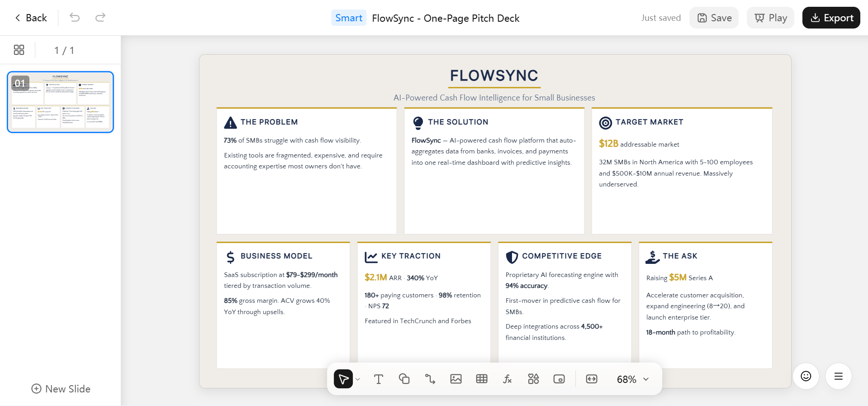Activate the Select cursor tool

(343, 379)
